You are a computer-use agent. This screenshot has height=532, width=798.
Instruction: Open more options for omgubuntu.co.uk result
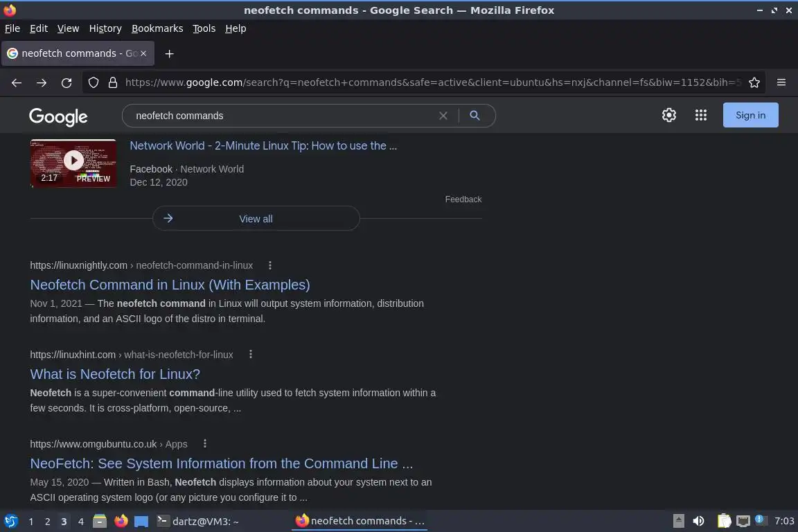click(x=205, y=443)
